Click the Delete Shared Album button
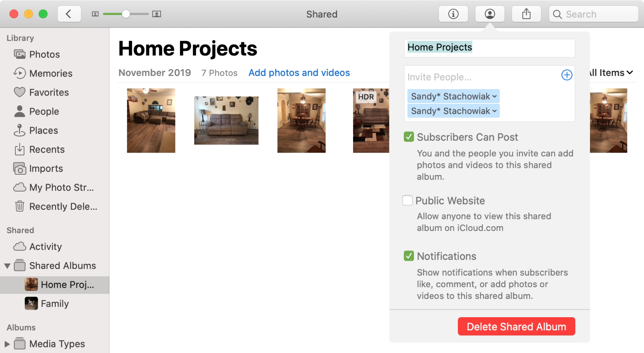Image resolution: width=644 pixels, height=353 pixels. pos(516,326)
